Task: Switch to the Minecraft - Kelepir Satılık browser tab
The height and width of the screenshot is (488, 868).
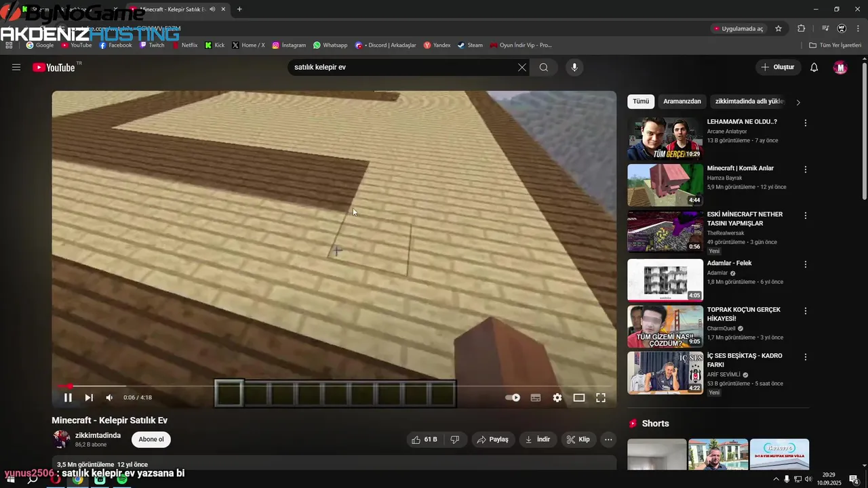Action: pyautogui.click(x=178, y=9)
